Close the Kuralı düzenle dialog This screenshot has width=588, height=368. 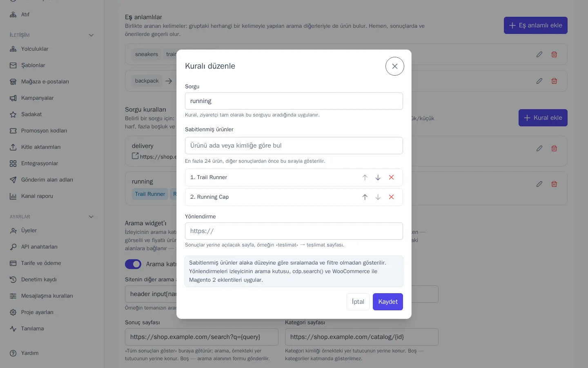coord(395,66)
